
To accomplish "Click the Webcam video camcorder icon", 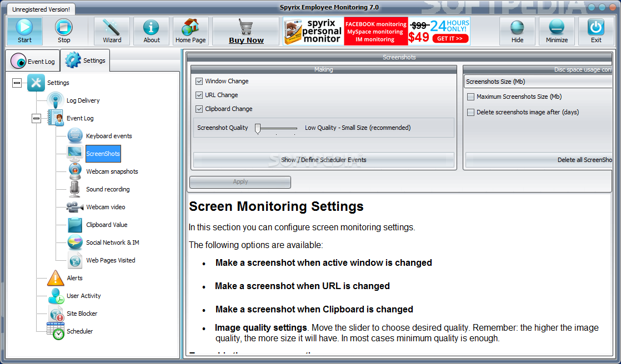I will 75,207.
